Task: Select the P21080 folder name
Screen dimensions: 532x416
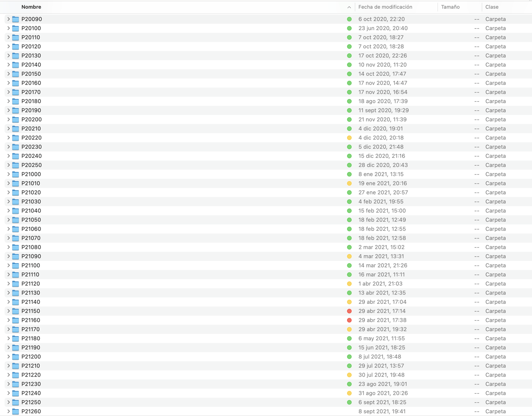Action: pyautogui.click(x=31, y=247)
